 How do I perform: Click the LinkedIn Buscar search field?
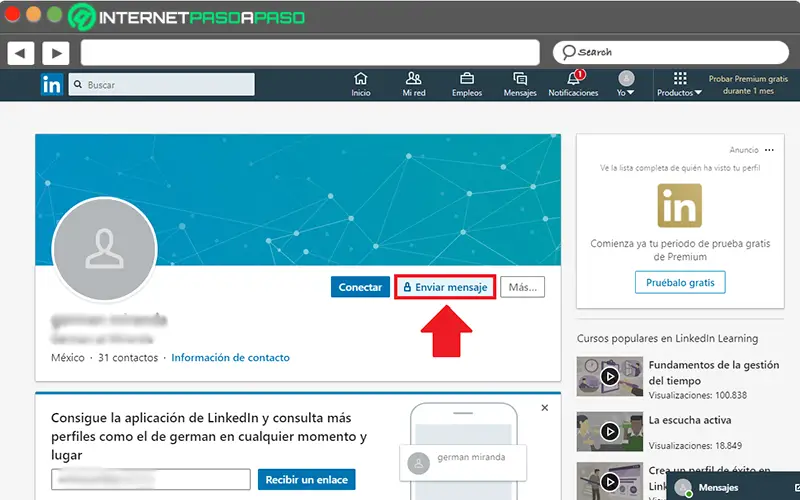click(162, 85)
